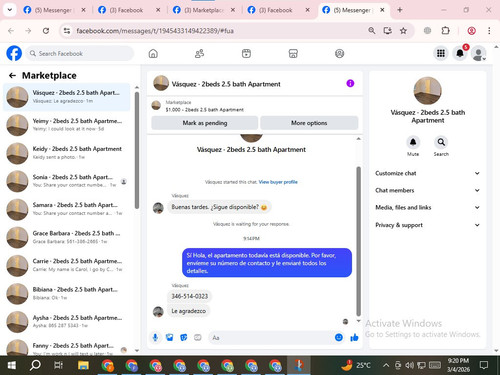Open Windows Start menu
This screenshot has height=375, width=500.
pyautogui.click(x=12, y=365)
